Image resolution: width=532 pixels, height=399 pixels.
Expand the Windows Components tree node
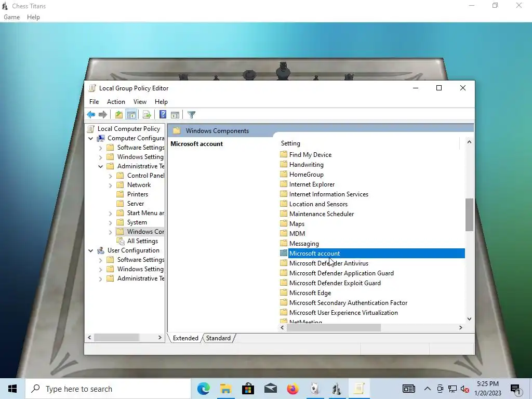[110, 232]
